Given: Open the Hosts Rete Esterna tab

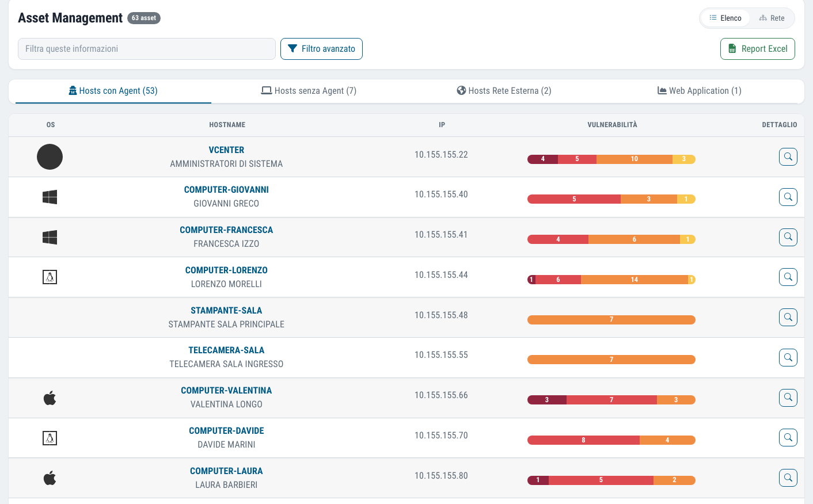Looking at the screenshot, I should coord(504,91).
